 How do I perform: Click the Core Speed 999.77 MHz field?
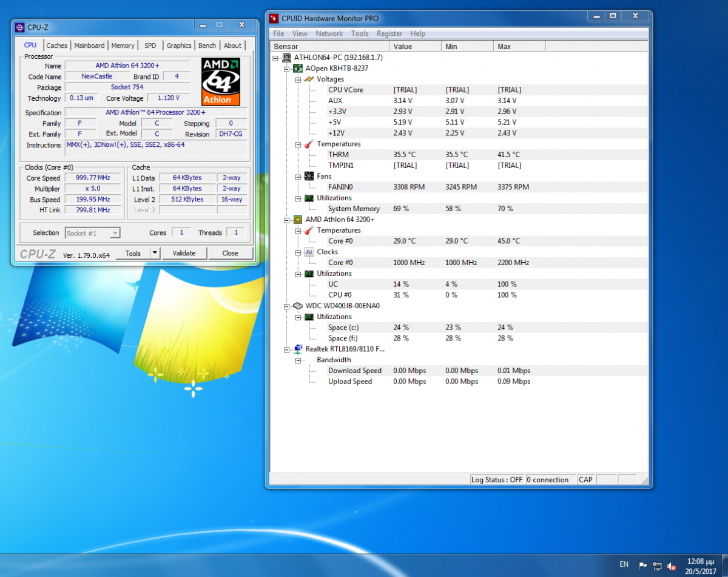point(94,178)
